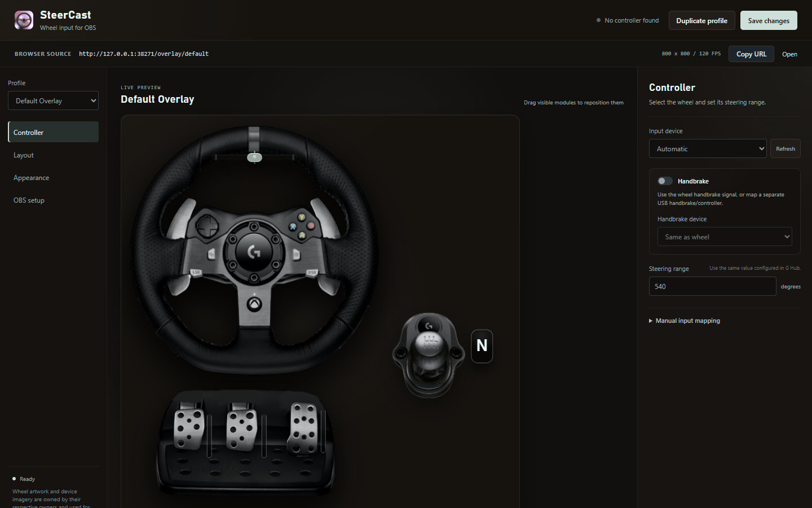Open the Controller section in the sidebar
This screenshot has height=508, width=812.
54,132
